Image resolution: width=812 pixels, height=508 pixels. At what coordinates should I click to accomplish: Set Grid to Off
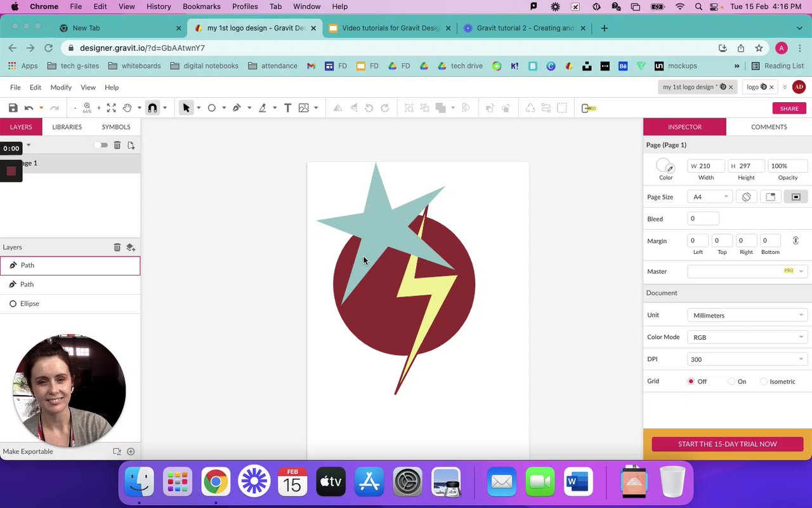(691, 382)
